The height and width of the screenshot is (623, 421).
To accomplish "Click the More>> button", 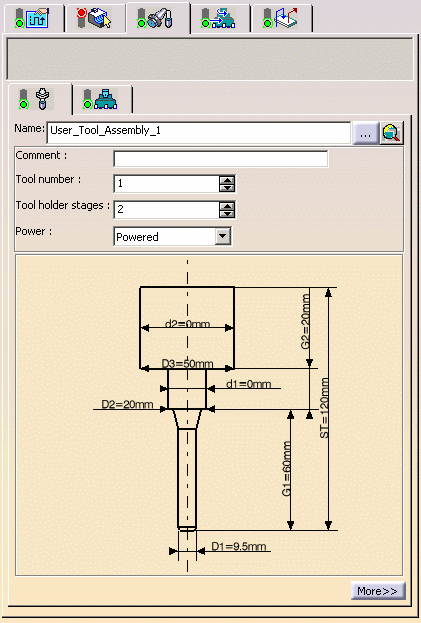I will click(x=377, y=591).
